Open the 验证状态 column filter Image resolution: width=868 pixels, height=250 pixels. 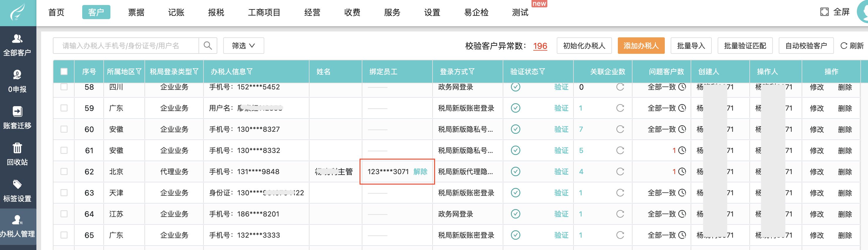[542, 71]
